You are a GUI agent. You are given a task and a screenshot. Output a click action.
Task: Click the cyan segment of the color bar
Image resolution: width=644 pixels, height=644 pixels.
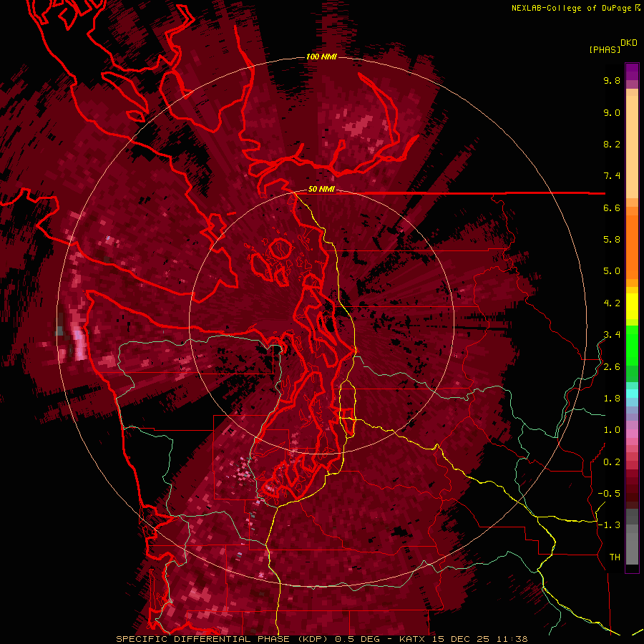[632, 394]
